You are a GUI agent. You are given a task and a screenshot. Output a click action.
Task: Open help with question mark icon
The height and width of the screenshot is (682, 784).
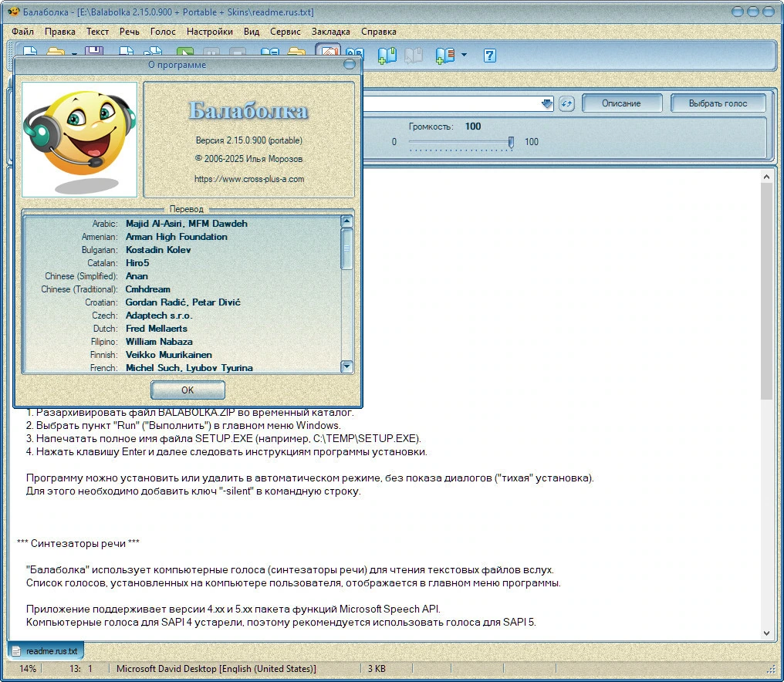point(489,55)
